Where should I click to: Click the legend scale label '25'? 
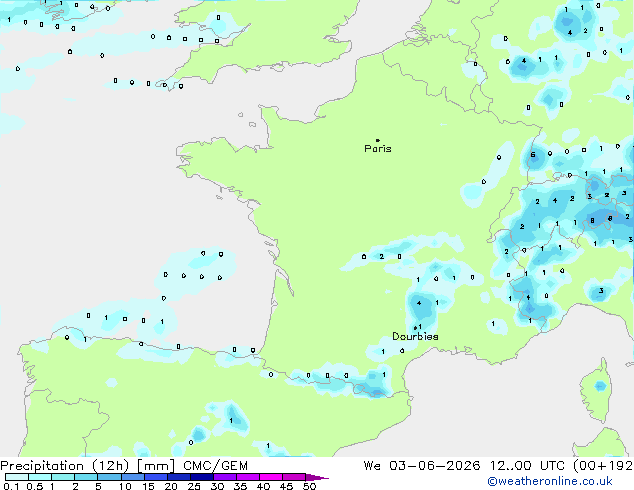point(194,486)
